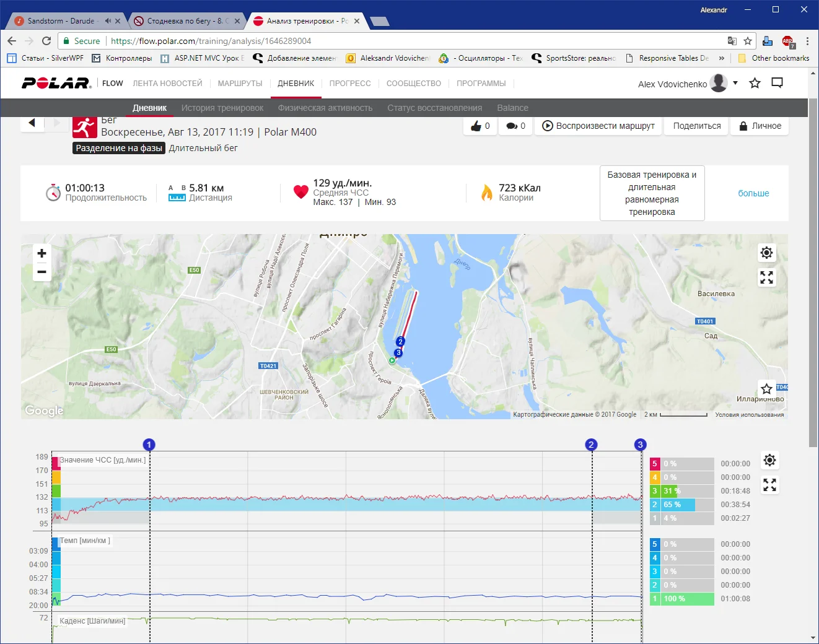The image size is (819, 644).
Task: Click the star favorite icon on map
Action: pos(766,389)
